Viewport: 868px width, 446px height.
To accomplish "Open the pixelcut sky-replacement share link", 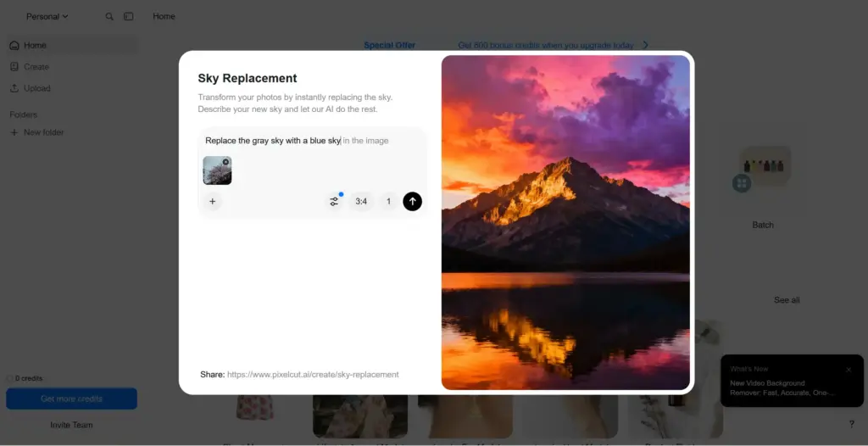I will click(x=312, y=374).
